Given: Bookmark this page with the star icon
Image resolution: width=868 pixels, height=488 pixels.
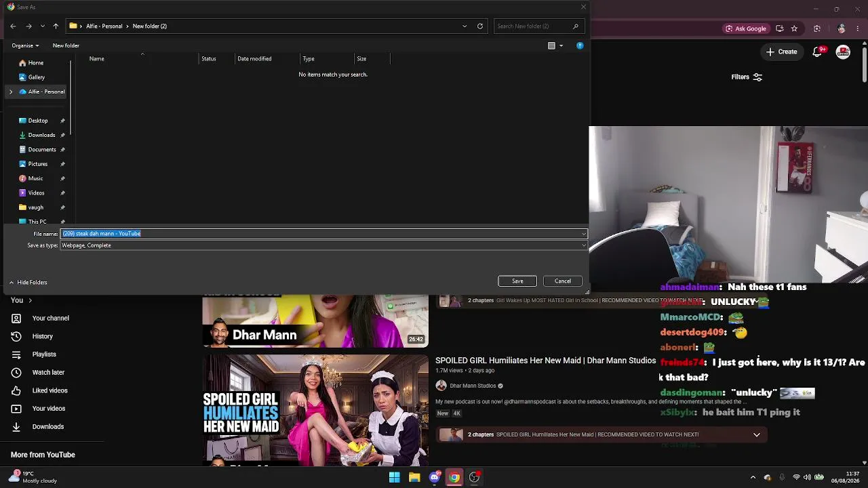Looking at the screenshot, I should pyautogui.click(x=794, y=28).
